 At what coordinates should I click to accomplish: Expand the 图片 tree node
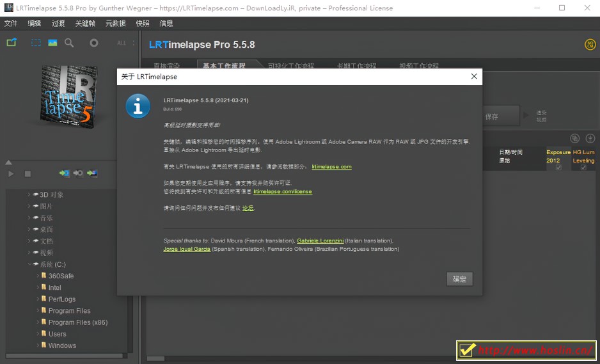pyautogui.click(x=29, y=206)
